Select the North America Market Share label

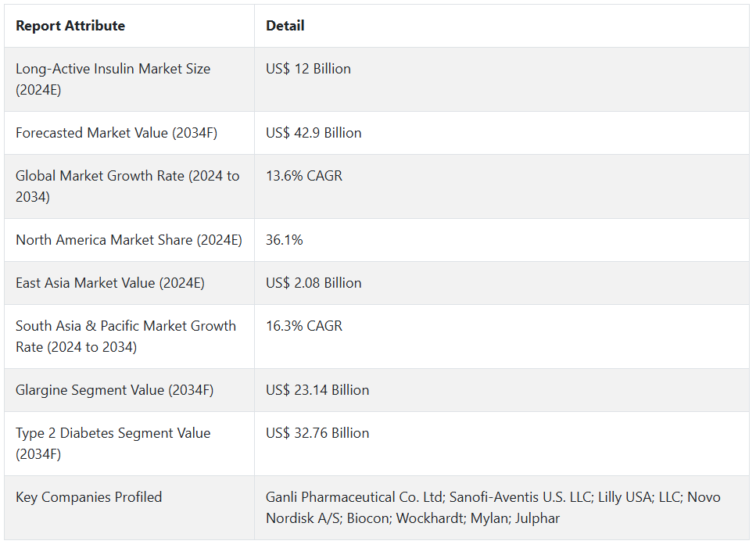[x=129, y=240]
